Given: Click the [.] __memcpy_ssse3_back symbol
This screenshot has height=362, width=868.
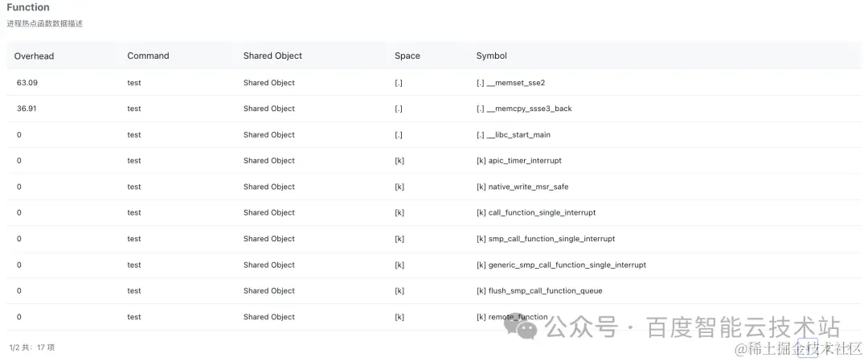Looking at the screenshot, I should coord(524,109).
